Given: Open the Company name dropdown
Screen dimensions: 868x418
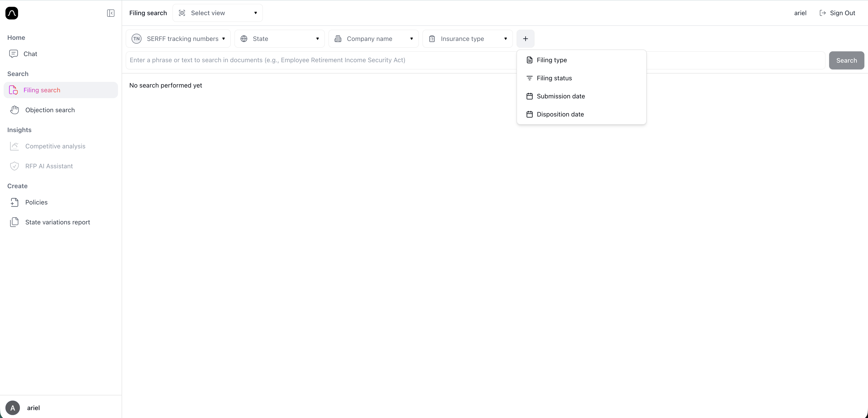Looking at the screenshot, I should click(x=373, y=39).
